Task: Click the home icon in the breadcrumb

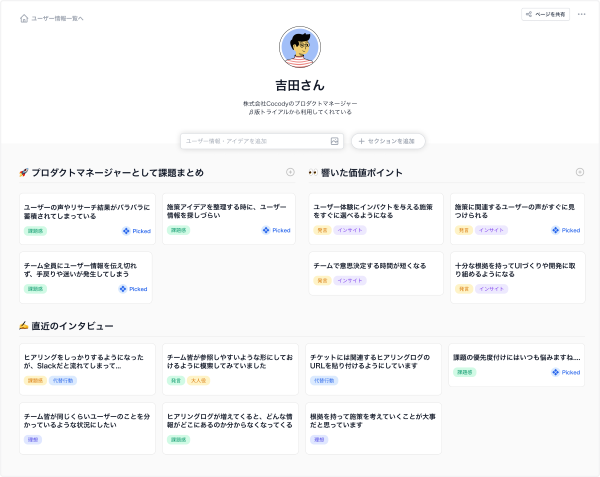Action: [x=24, y=18]
